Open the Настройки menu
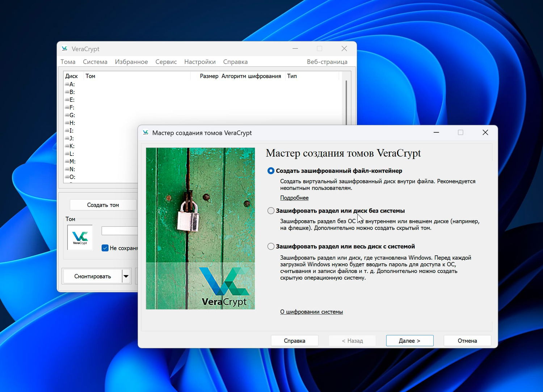The height and width of the screenshot is (392, 543). click(x=200, y=62)
